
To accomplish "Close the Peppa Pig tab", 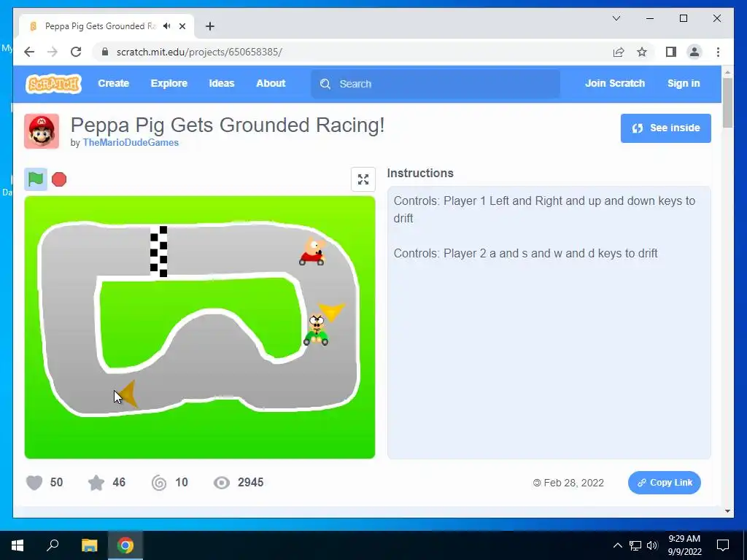I will click(182, 26).
